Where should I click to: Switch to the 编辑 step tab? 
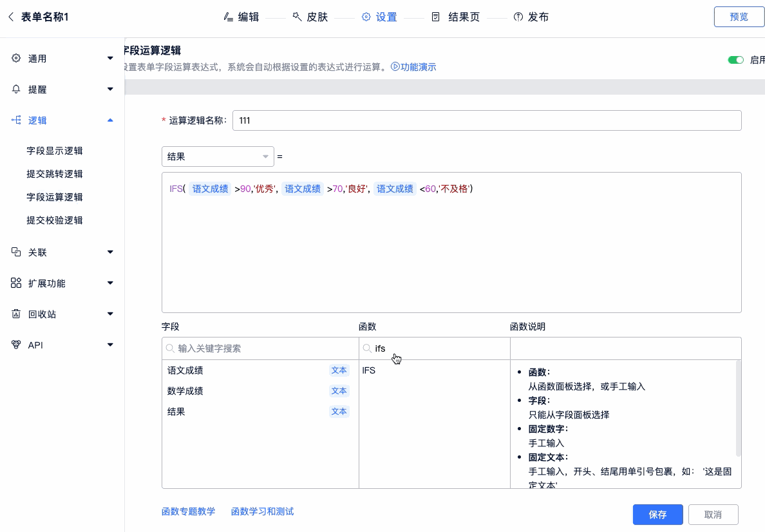pyautogui.click(x=241, y=17)
